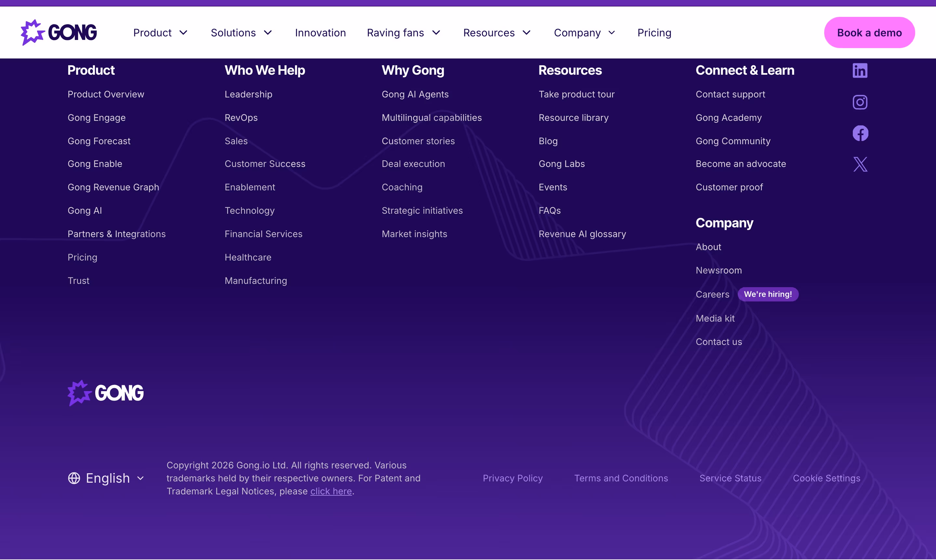Open Gong's X (Twitter) icon

[860, 164]
